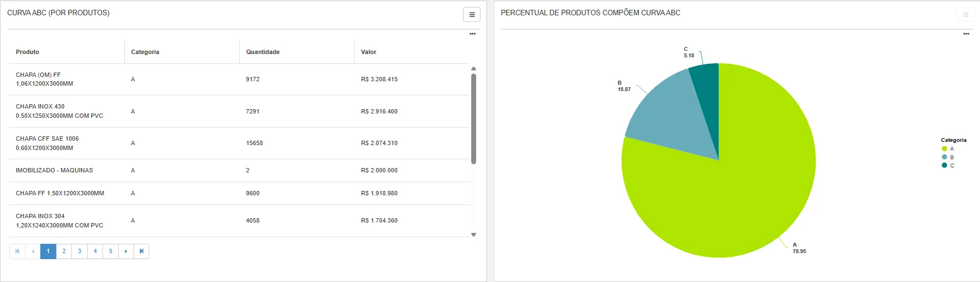Go to the next table page
The height and width of the screenshot is (282, 980).
pos(126,251)
